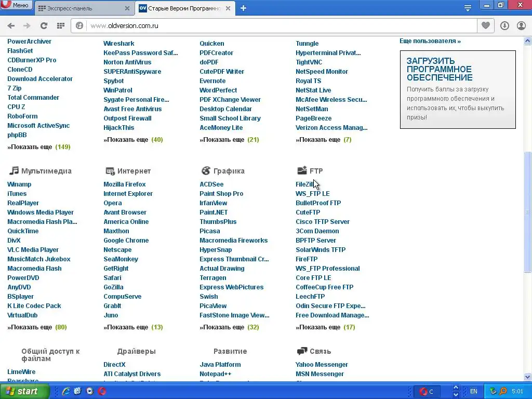The image size is (532, 399).
Task: Expand Показать еще (40) list
Action: click(x=134, y=140)
